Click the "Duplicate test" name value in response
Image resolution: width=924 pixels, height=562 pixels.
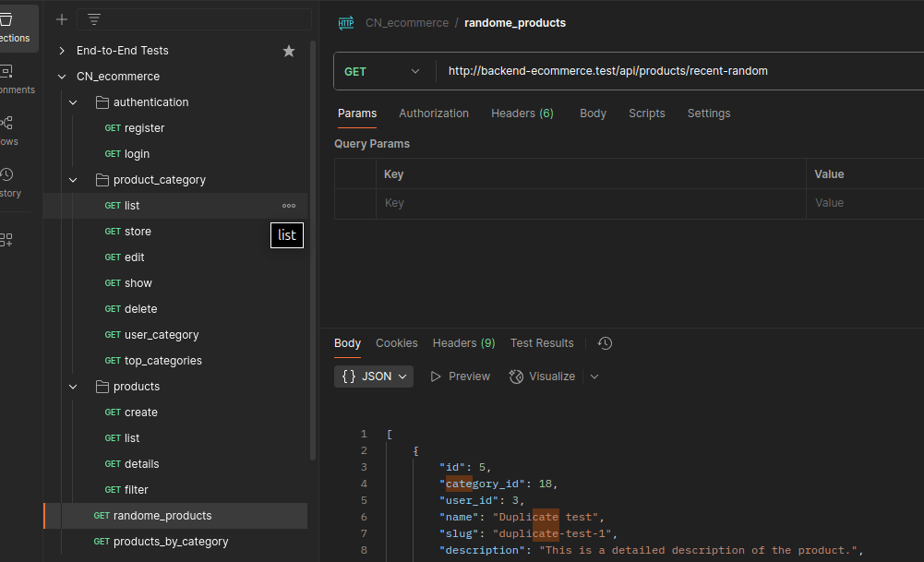tap(546, 517)
